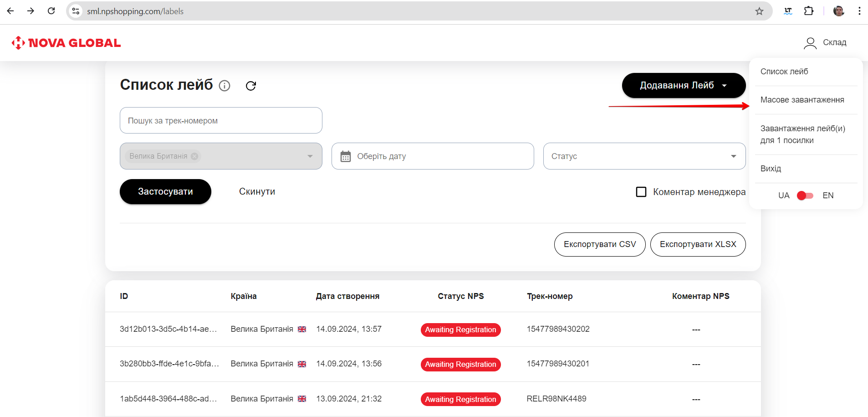Apply filters with Застосувати button

pyautogui.click(x=165, y=191)
